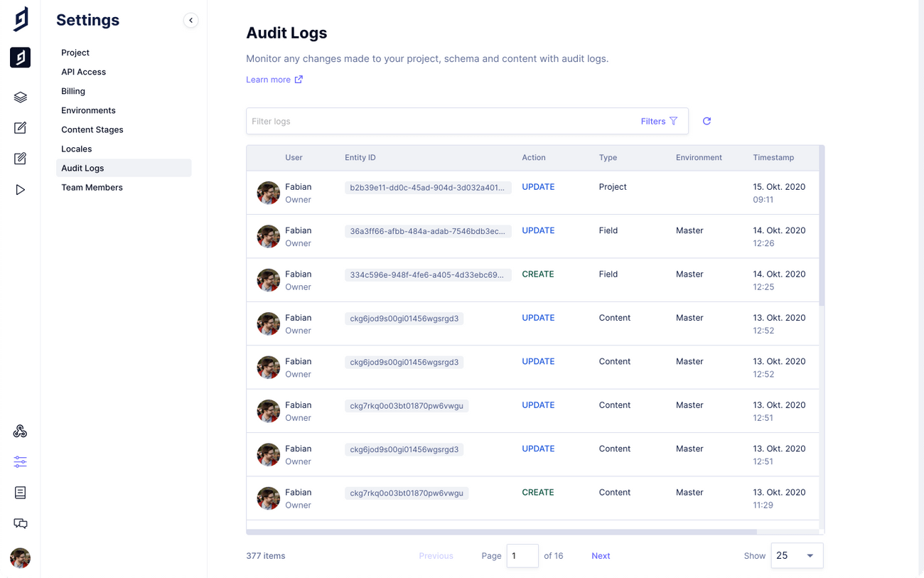
Task: Open the documentation page icon
Action: point(20,493)
